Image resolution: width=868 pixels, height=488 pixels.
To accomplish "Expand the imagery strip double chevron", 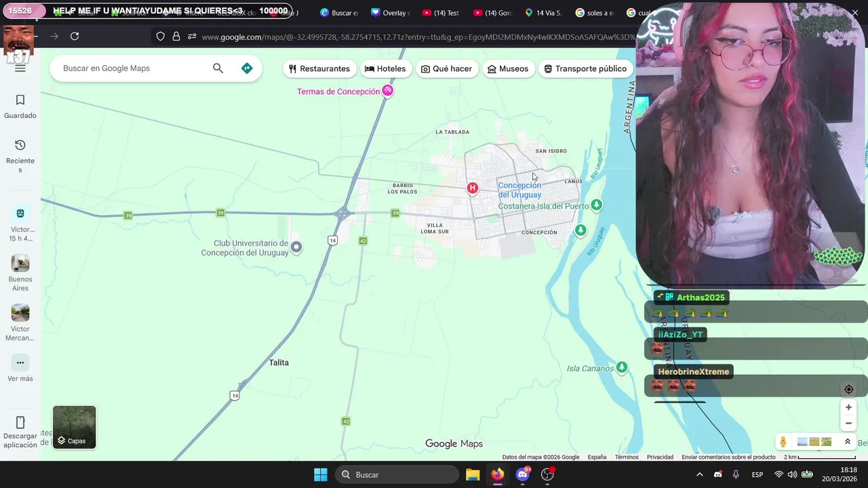I will click(847, 442).
